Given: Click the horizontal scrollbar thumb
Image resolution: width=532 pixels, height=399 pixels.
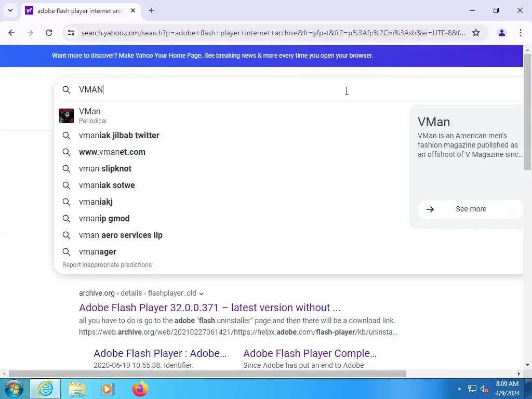Looking at the screenshot, I should pos(207,374).
